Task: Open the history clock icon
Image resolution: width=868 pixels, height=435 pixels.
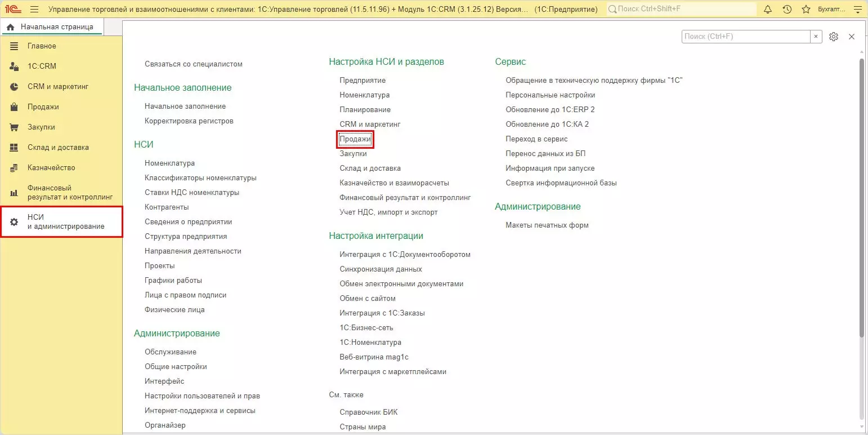Action: [x=787, y=9]
